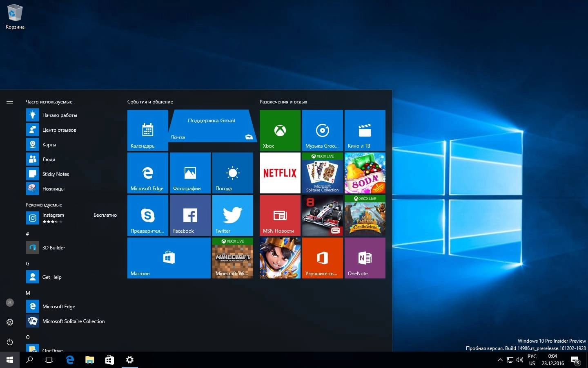Select Корзина recycle bin on desktop
Screen dimensions: 588x368
[x=15, y=17]
